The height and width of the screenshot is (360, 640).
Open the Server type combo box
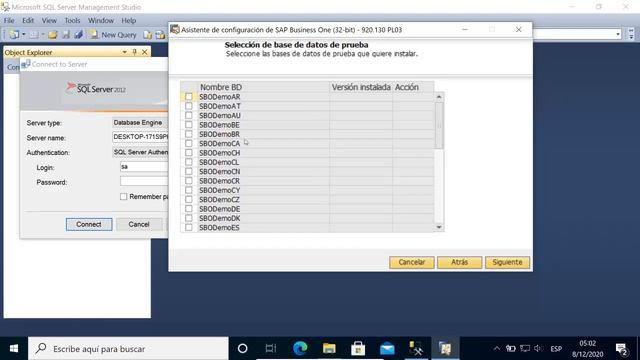(140, 122)
